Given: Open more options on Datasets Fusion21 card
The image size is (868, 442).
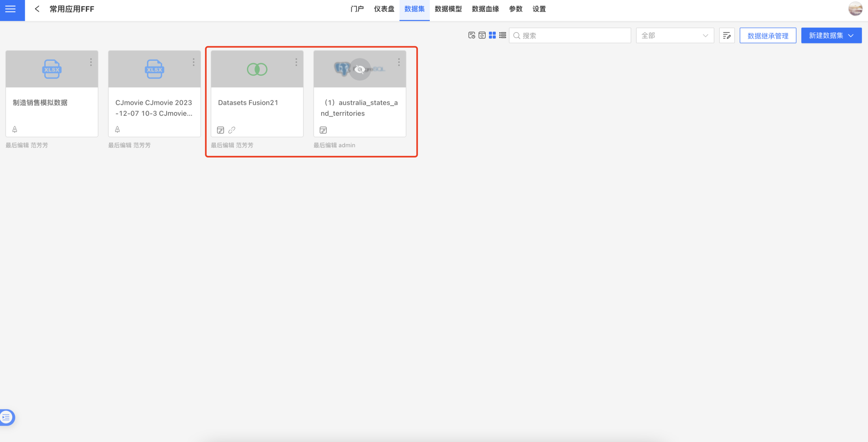Looking at the screenshot, I should (x=296, y=62).
